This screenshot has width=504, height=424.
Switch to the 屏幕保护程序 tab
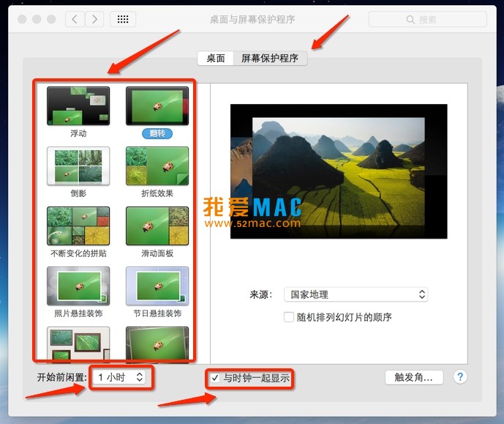point(270,59)
